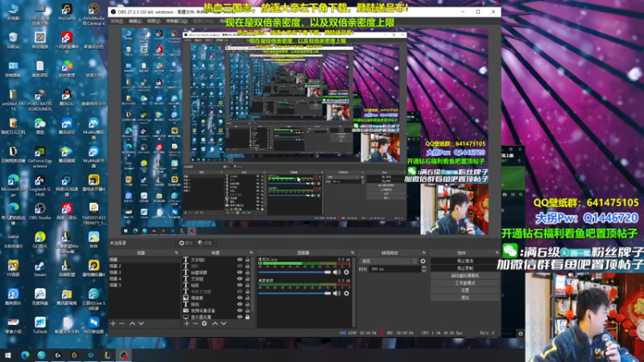Open source properties gear in sources toolbar

point(204,323)
